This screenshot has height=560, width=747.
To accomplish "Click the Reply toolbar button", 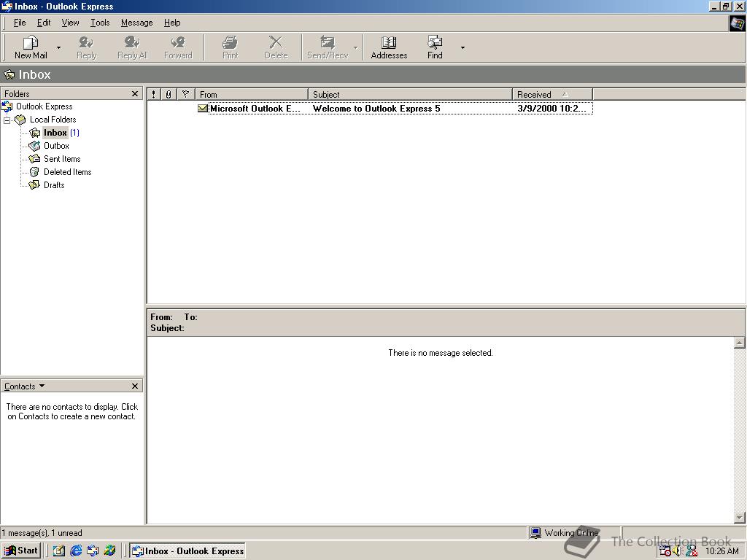I will 86,47.
